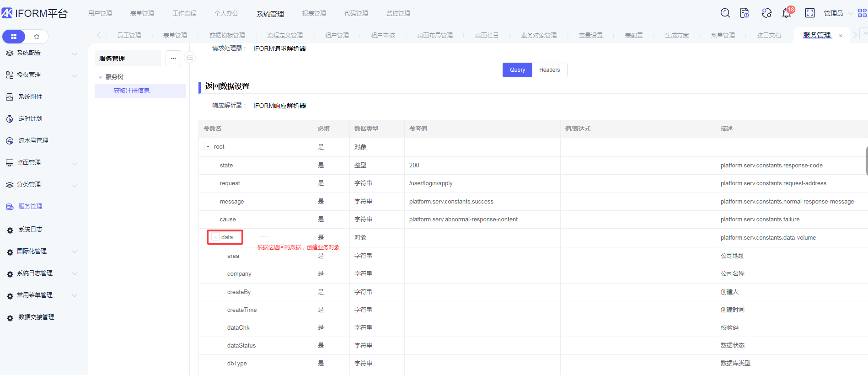868x375 pixels.
Task: Collapse the data row expander
Action: pyautogui.click(x=215, y=237)
